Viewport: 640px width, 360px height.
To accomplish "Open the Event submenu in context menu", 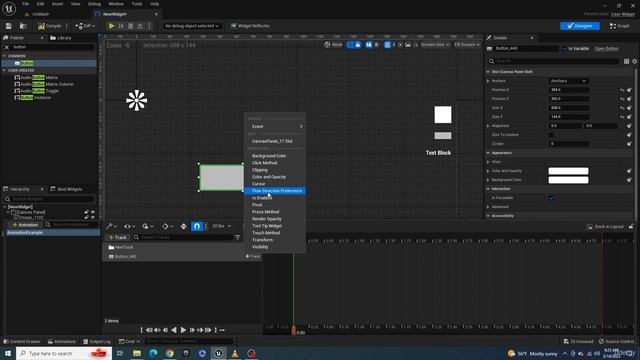I will point(275,127).
